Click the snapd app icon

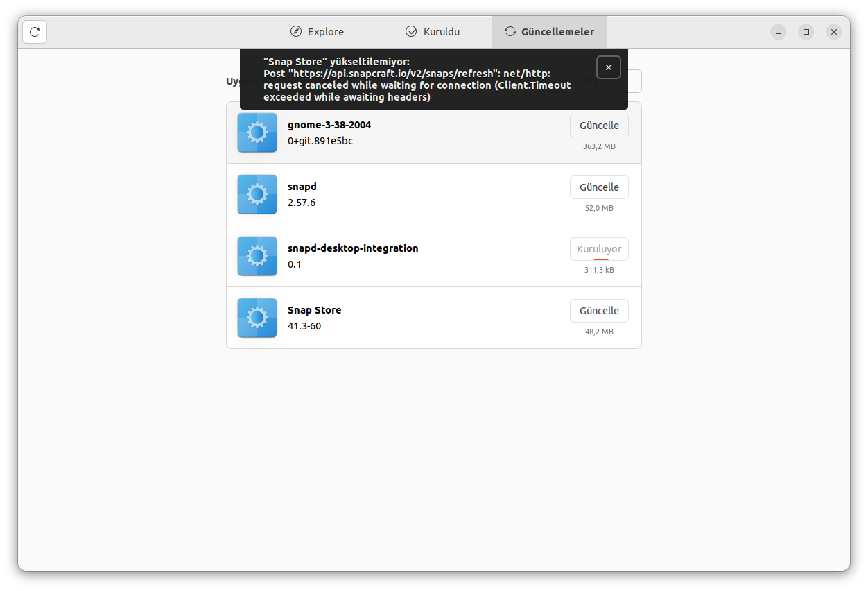(x=257, y=194)
